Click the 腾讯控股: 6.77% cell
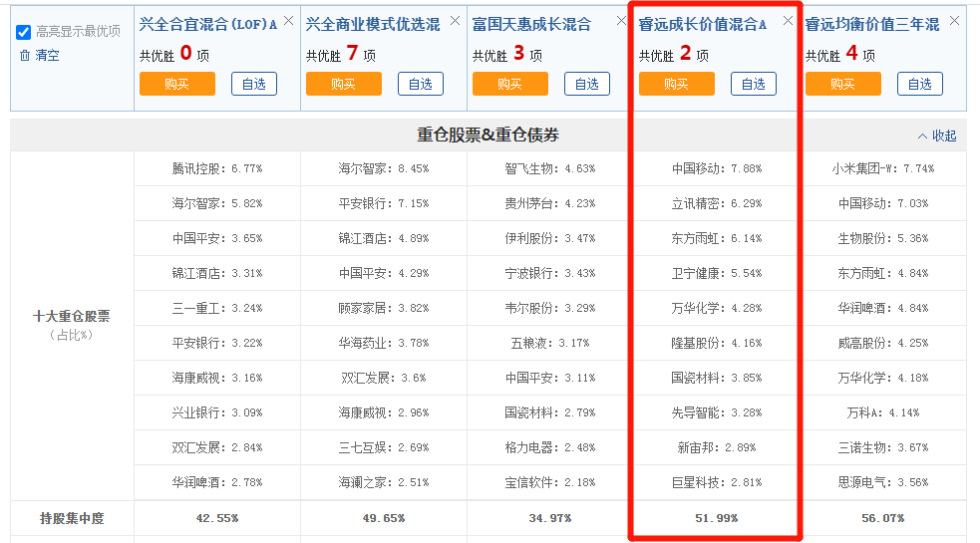Viewport: 980px width, 543px height. coord(217,168)
